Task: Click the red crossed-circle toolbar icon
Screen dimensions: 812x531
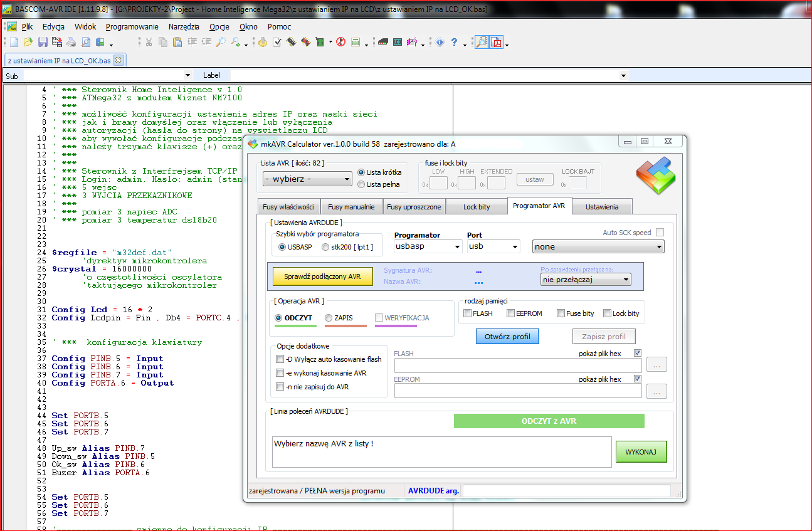Action: (x=341, y=43)
